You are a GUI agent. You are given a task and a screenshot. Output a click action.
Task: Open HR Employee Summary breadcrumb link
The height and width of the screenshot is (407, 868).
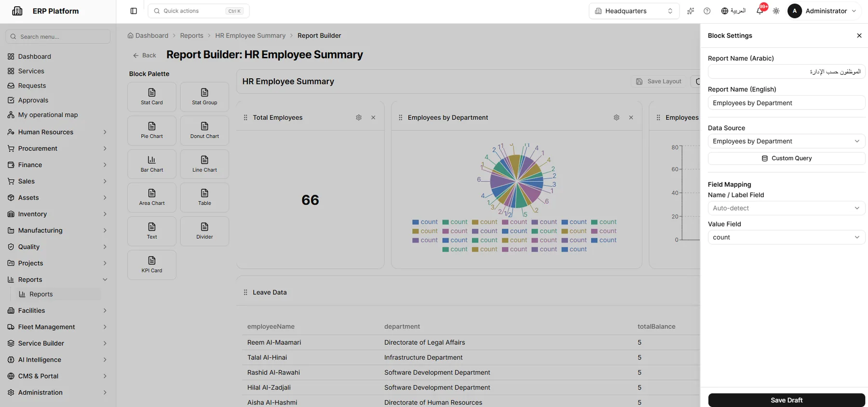(250, 36)
